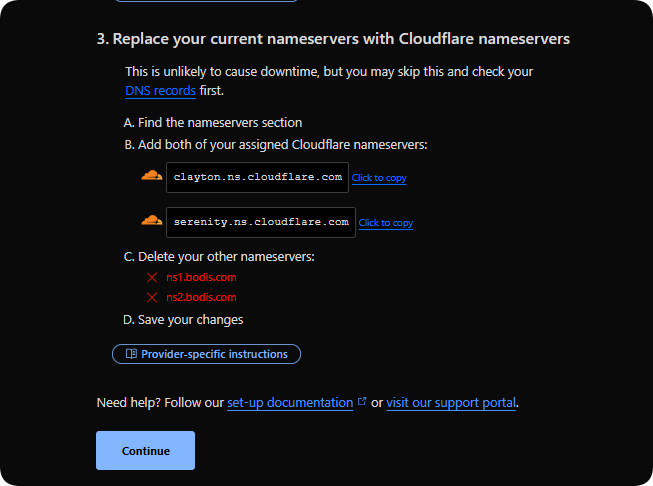Click the 'Find the nameservers section' step
This screenshot has width=653, height=486.
[x=213, y=123]
